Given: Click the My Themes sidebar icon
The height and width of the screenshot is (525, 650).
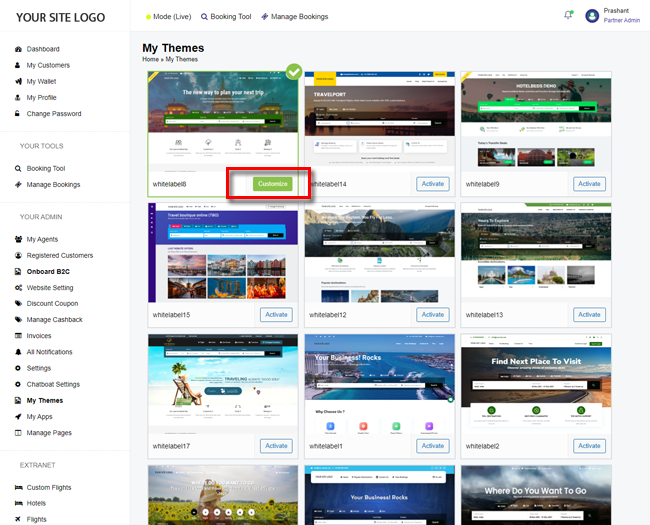Looking at the screenshot, I should pyautogui.click(x=18, y=400).
